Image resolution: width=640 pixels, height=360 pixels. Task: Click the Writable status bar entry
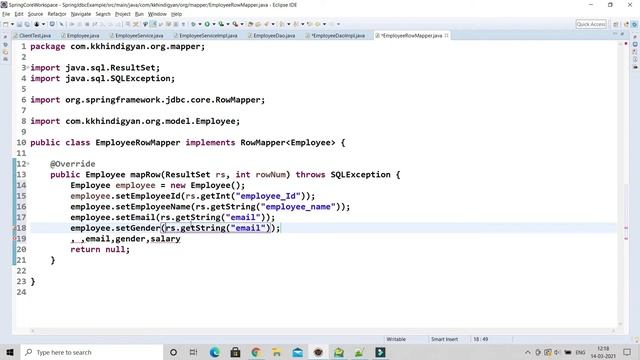pyautogui.click(x=396, y=339)
